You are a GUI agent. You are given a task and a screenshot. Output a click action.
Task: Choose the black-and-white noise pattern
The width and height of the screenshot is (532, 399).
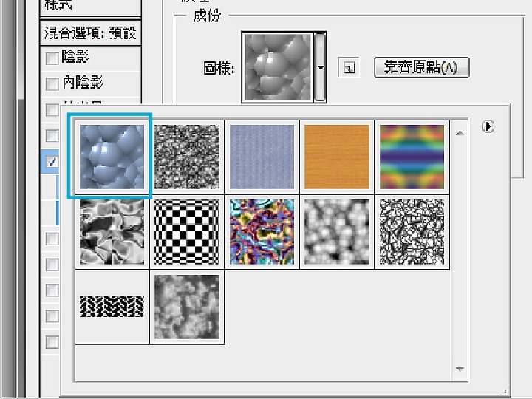tap(187, 157)
